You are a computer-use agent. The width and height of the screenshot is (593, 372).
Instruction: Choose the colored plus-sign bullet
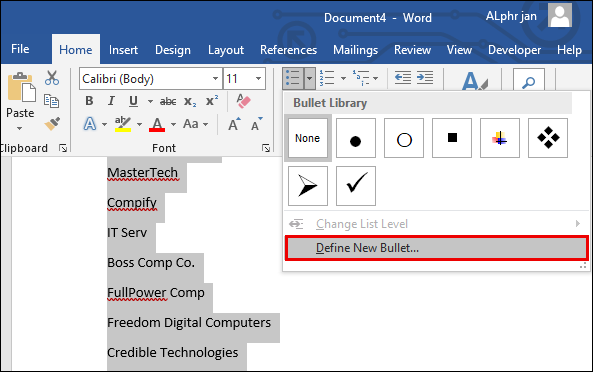click(500, 138)
